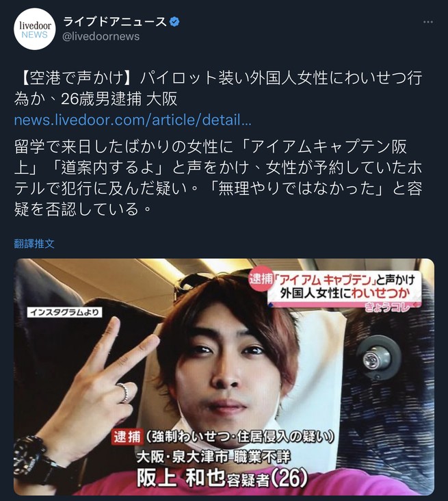
Task: Click the 「アイアム キャプテン」と声かけ caption banner
Action: point(347,279)
